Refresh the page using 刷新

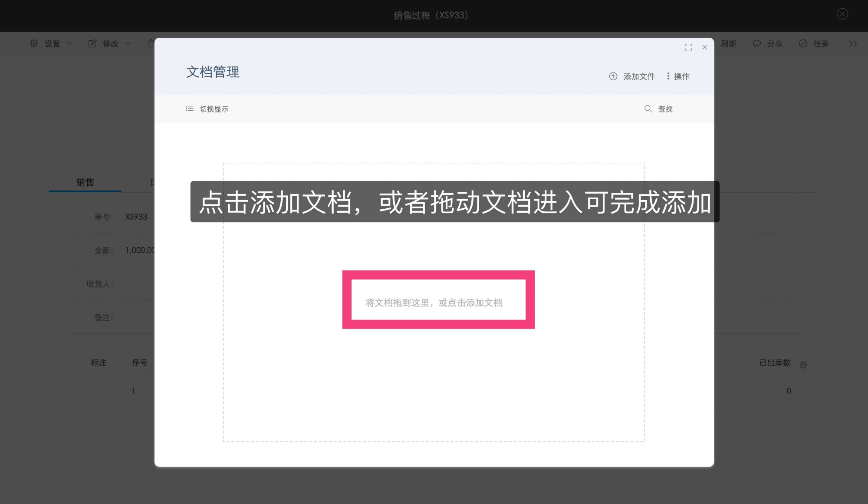(x=730, y=43)
